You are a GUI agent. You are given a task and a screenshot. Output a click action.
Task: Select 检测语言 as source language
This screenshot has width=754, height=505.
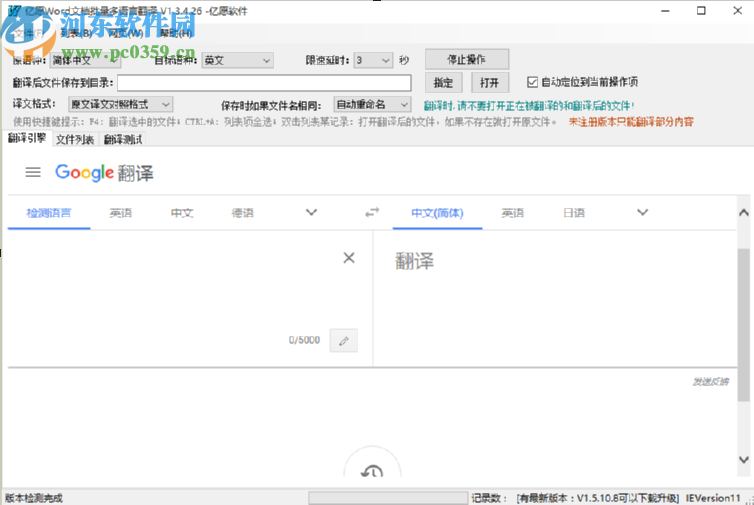click(x=49, y=213)
